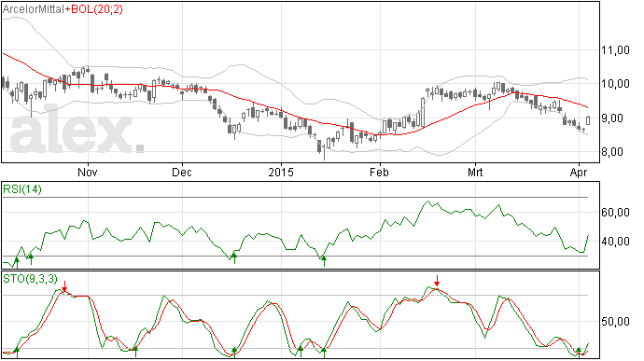Click the green RSI buy arrow in mid-December
Screen dimensions: 644x361
click(x=234, y=257)
